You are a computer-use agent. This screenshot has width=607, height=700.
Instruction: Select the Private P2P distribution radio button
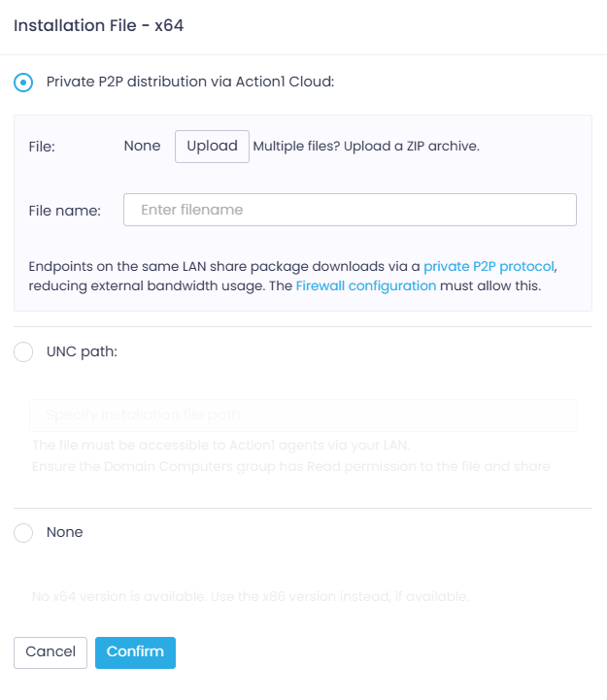(24, 83)
